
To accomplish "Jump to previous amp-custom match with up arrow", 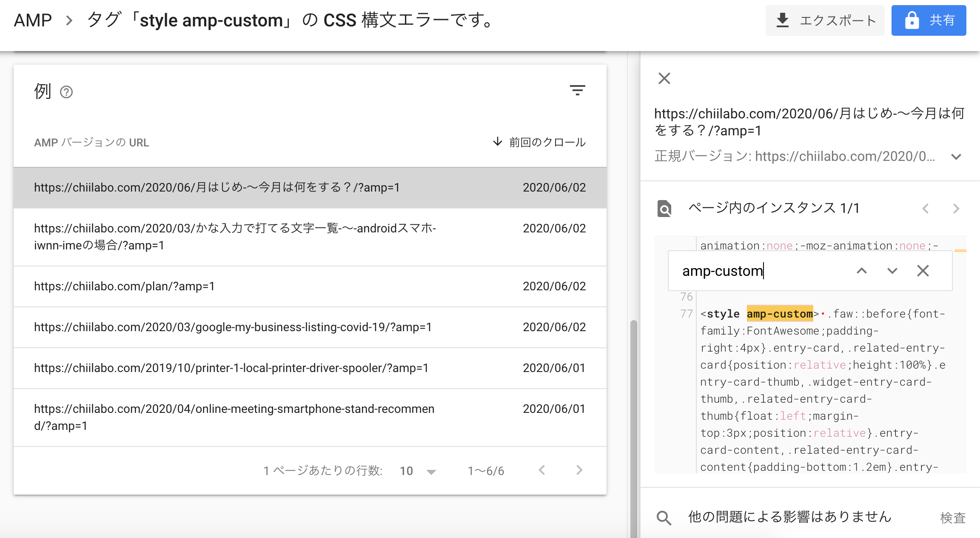I will coord(862,271).
